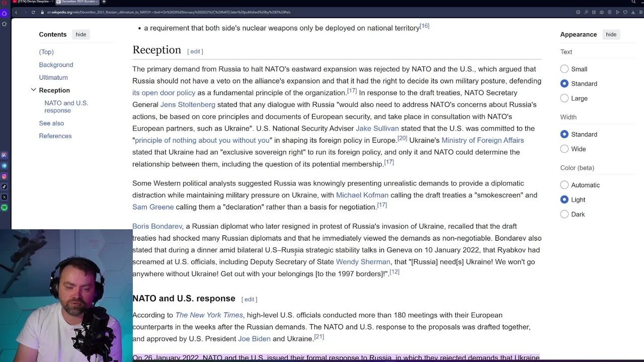This screenshot has width=644, height=362.
Task: Go forward with the browser forward arrow
Action: pos(26,12)
